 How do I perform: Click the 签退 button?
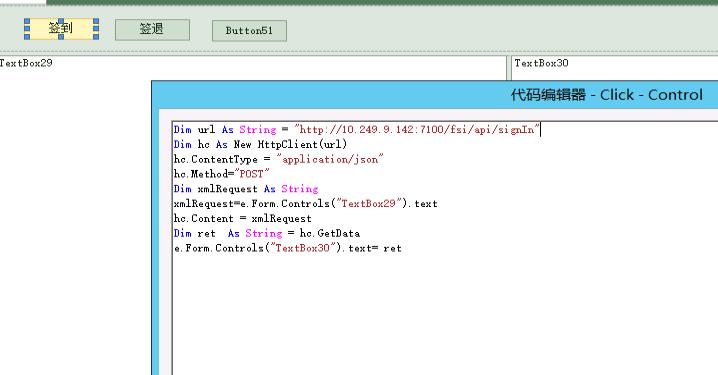(x=152, y=29)
